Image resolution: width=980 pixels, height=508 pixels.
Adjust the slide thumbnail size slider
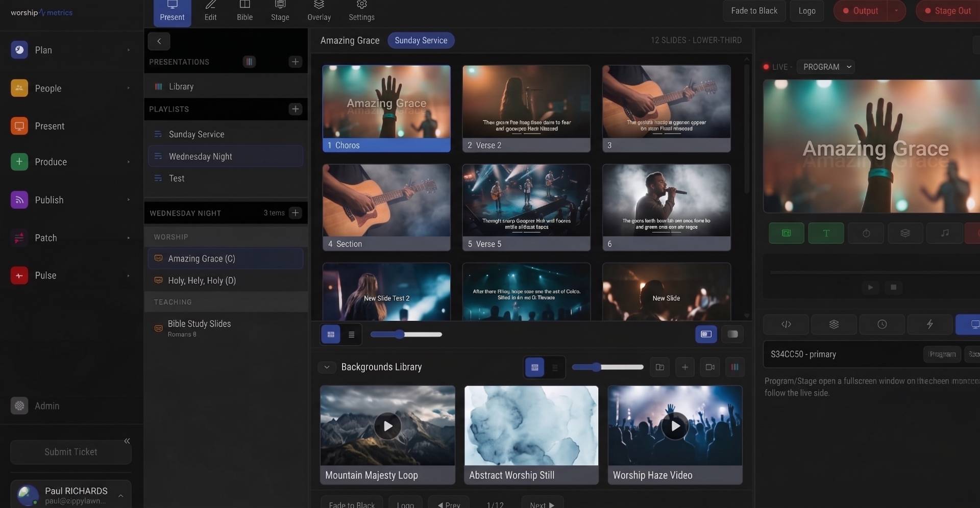coord(406,335)
